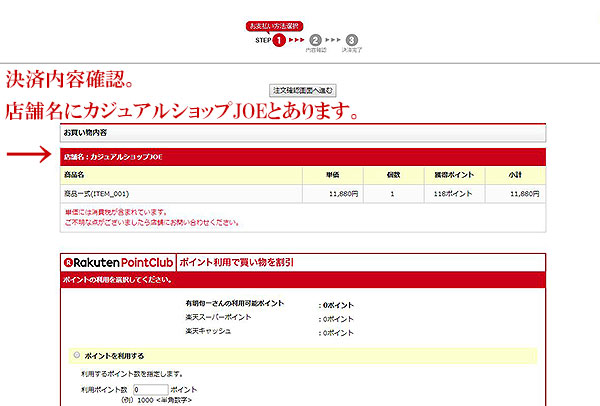Click the 店舗名：カジュアルショップJOE header
This screenshot has width=600, height=406.
pos(303,157)
